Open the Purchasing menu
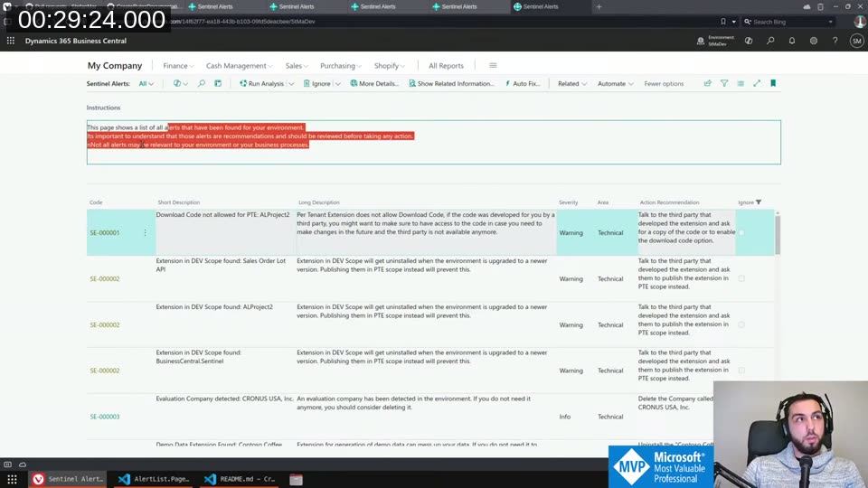The width and height of the screenshot is (868, 488). tap(340, 66)
